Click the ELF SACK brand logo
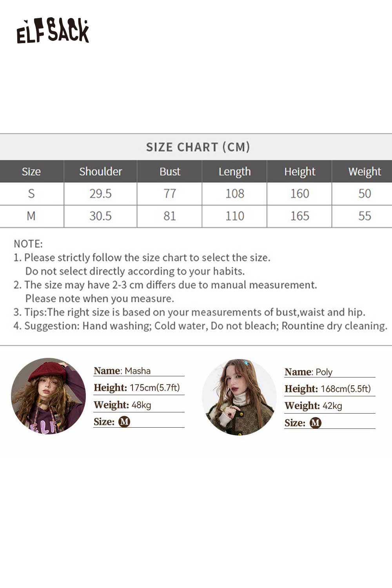 53,31
